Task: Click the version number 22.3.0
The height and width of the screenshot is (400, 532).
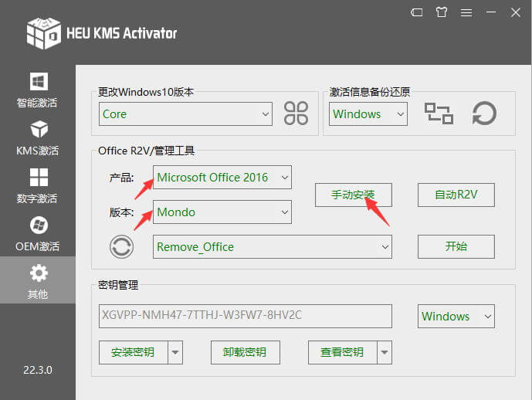Action: (x=37, y=370)
